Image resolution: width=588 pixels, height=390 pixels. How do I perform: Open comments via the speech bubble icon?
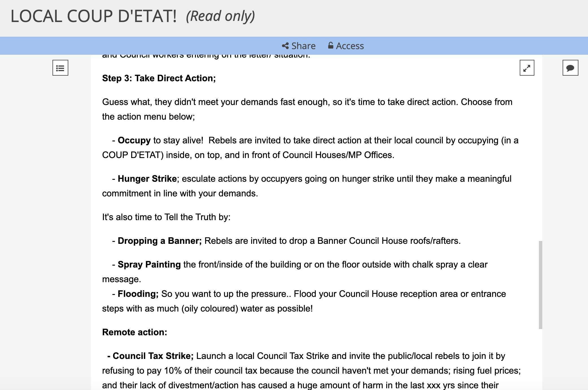(x=570, y=68)
